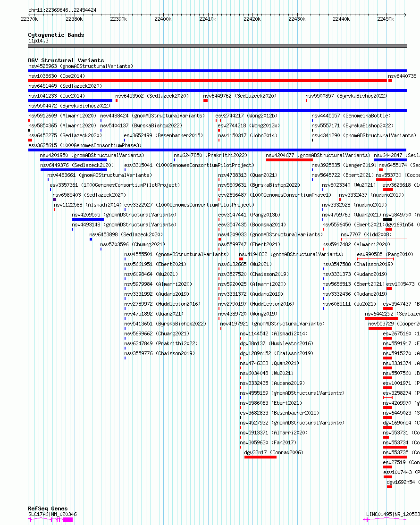The image size is (420, 525).
Task: Click the esv3682833 (Besenbacher2015) label
Action: tap(279, 413)
